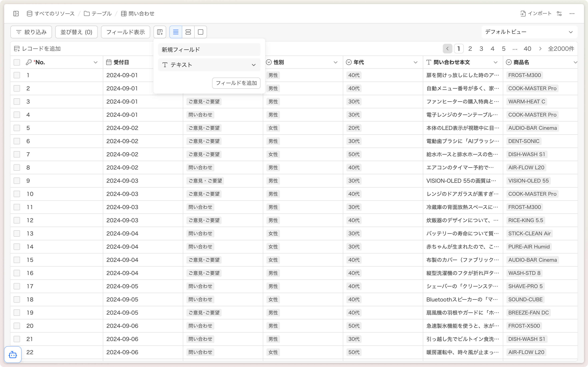
Task: Check the checkbox for record 5
Action: [17, 128]
